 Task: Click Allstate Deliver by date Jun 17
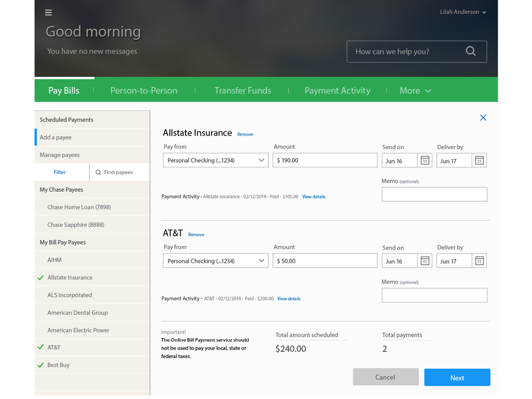454,161
